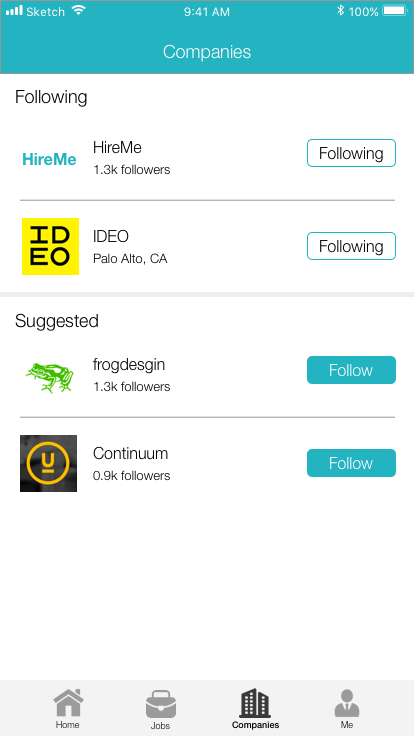Image resolution: width=414 pixels, height=736 pixels.
Task: Unfollow HireMe via Following button
Action: [x=351, y=153]
